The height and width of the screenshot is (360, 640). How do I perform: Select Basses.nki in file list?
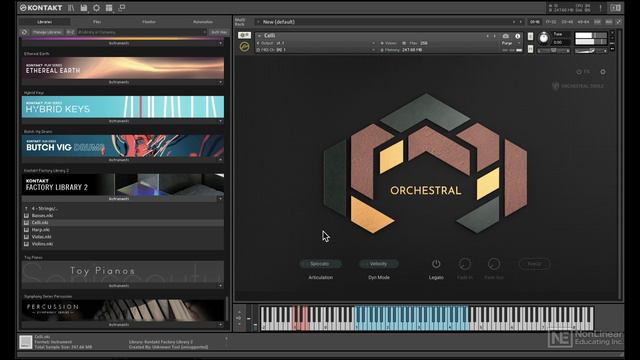pos(122,216)
